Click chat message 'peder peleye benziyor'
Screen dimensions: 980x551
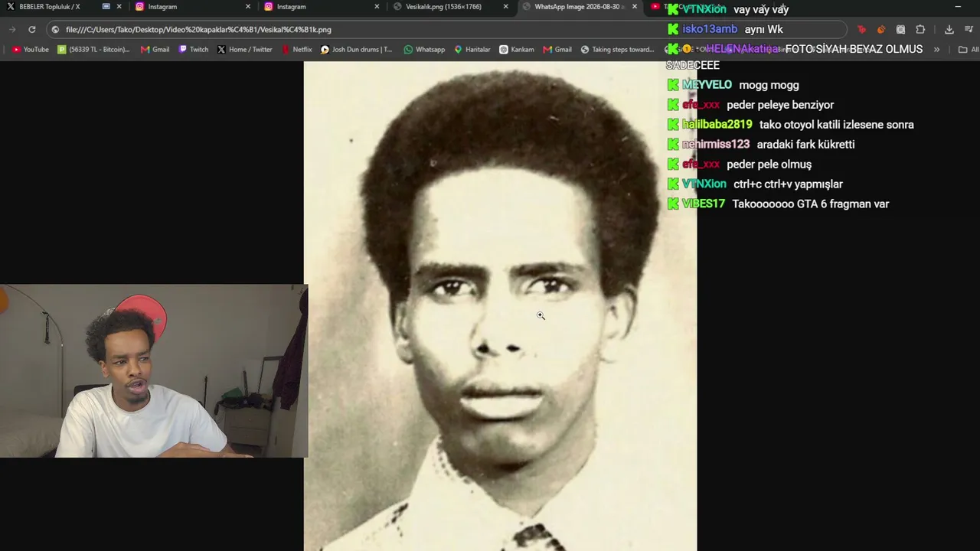point(780,105)
